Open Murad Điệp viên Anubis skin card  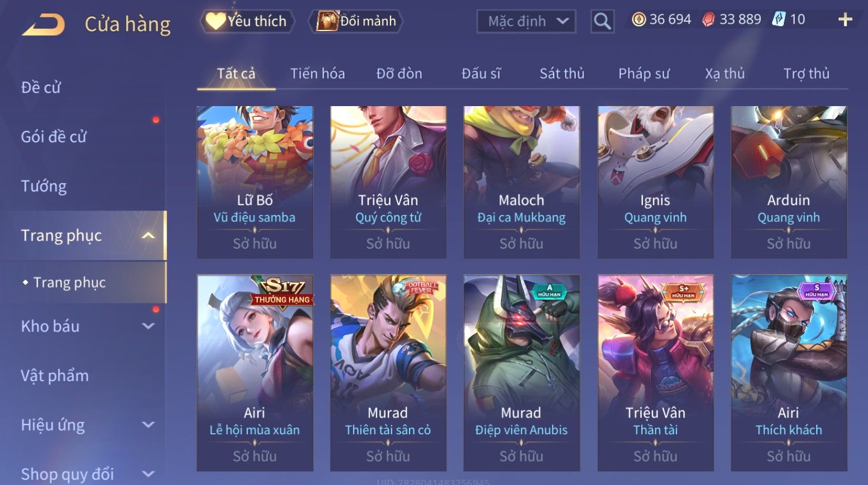pos(521,373)
